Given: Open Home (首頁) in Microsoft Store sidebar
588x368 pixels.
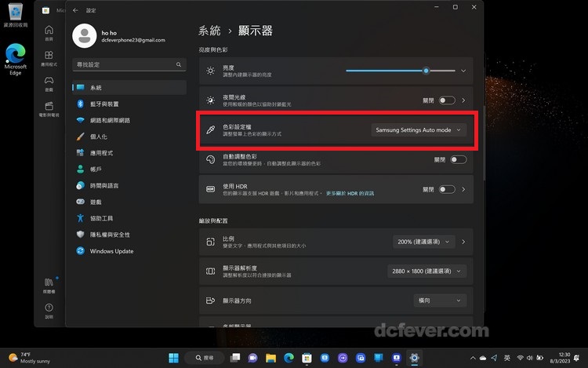Looking at the screenshot, I should pos(49,33).
